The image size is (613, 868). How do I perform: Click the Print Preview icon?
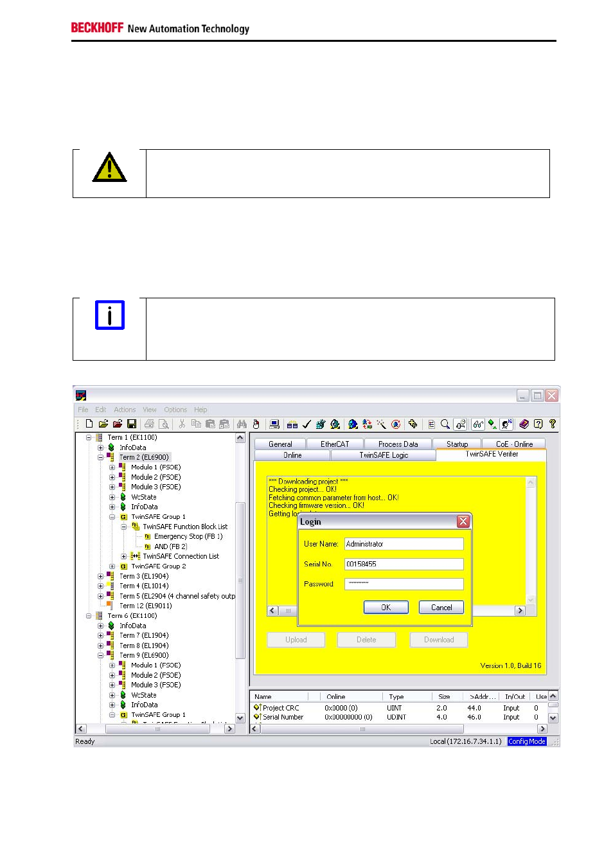click(x=164, y=424)
